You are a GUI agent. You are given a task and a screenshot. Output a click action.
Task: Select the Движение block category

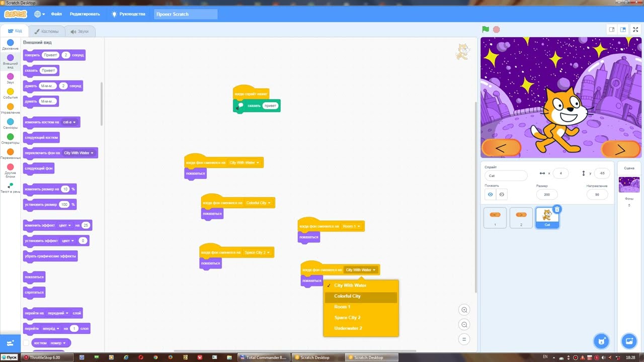10,45
